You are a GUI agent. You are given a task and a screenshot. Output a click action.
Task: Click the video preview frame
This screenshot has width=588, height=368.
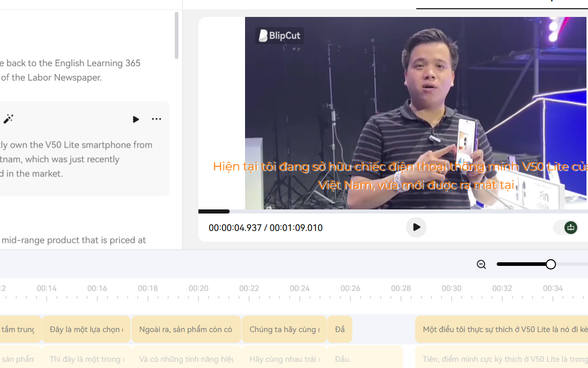[416, 112]
